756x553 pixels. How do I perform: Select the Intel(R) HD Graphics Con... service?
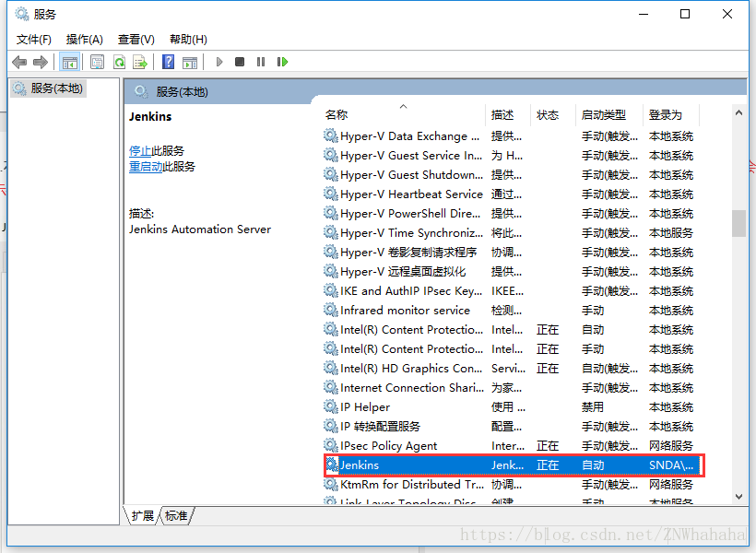tap(509, 369)
